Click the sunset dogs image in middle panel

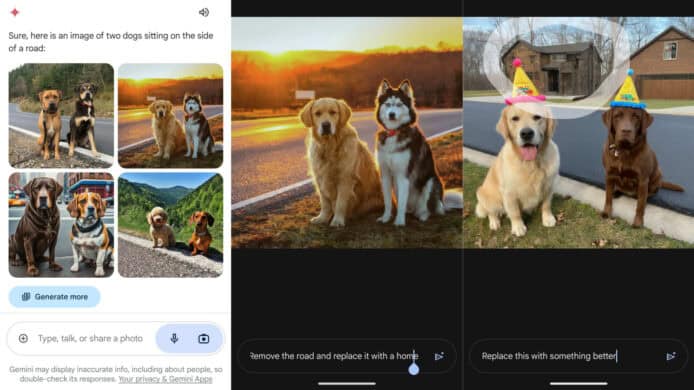347,132
